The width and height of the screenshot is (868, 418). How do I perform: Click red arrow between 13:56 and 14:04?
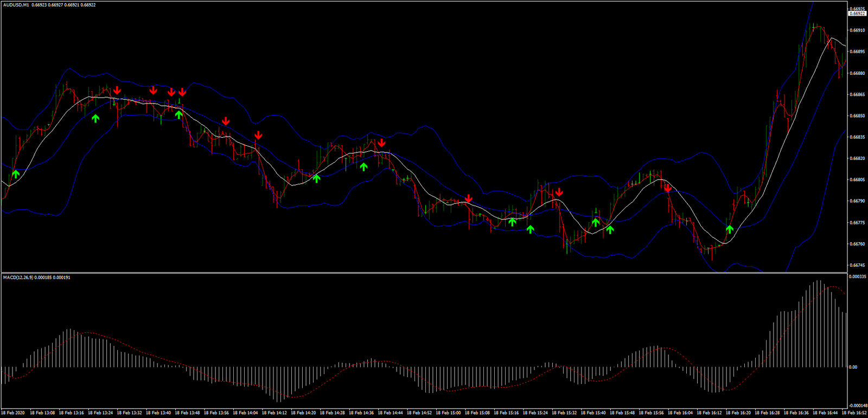click(226, 121)
